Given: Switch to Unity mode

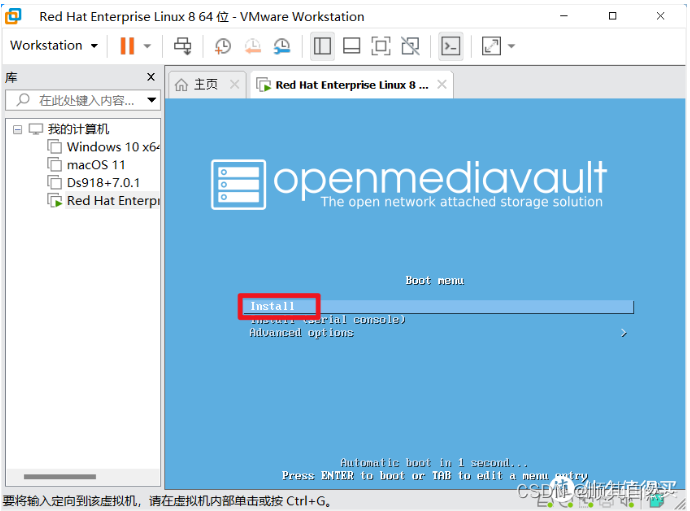Looking at the screenshot, I should click(410, 46).
